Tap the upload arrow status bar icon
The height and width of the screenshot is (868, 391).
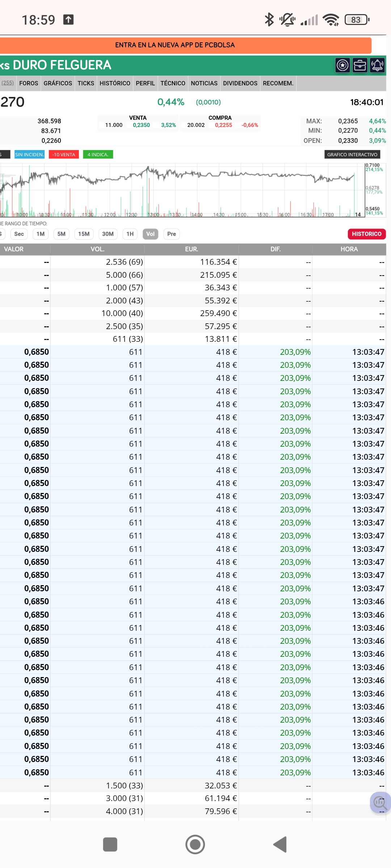point(68,20)
